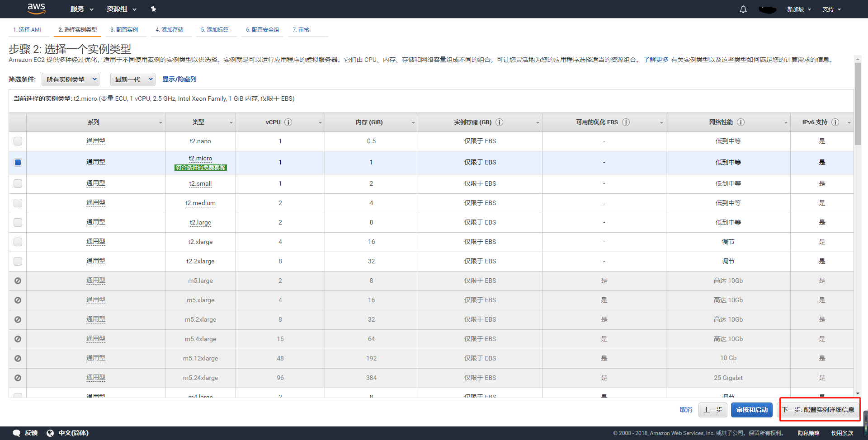The width and height of the screenshot is (868, 440).
Task: Open the 中文(简体) language selector
Action: [x=73, y=433]
